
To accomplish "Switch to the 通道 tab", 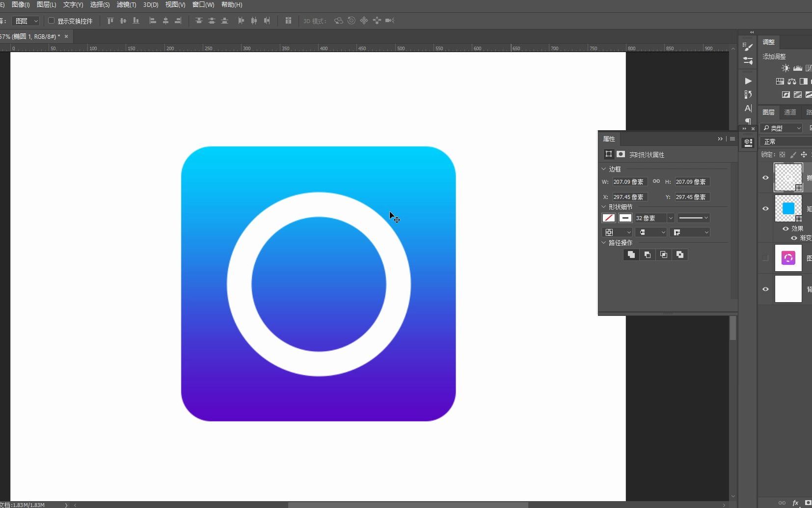I will pos(790,113).
